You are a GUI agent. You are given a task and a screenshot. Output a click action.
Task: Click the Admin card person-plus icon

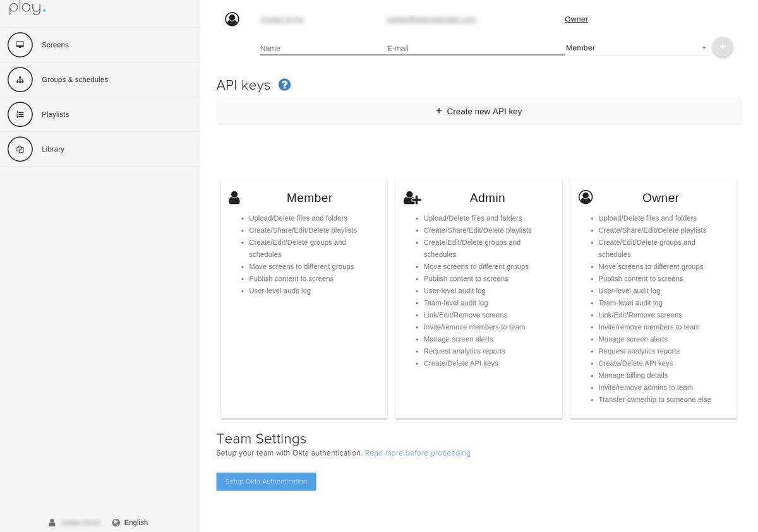[412, 198]
